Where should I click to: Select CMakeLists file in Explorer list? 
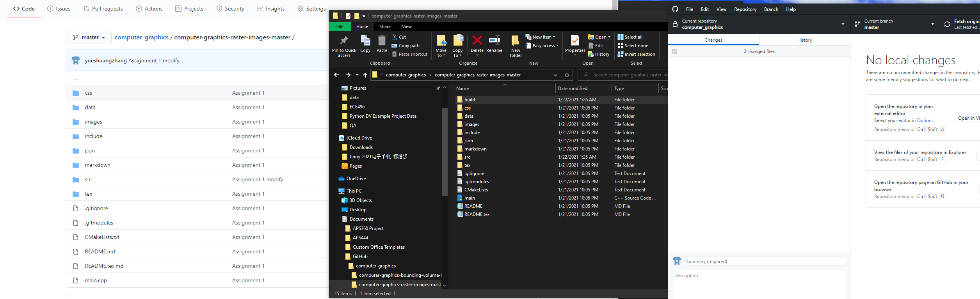(476, 190)
